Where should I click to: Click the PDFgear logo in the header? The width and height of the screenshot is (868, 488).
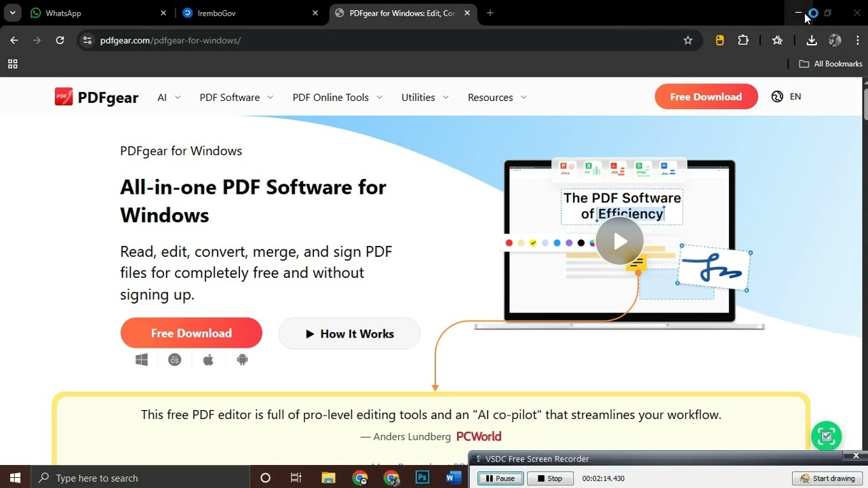(x=96, y=97)
